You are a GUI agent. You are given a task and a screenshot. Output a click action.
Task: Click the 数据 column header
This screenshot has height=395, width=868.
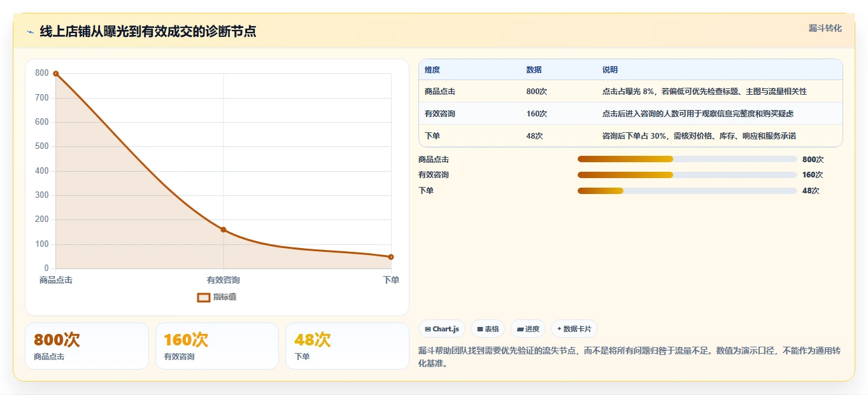[534, 70]
